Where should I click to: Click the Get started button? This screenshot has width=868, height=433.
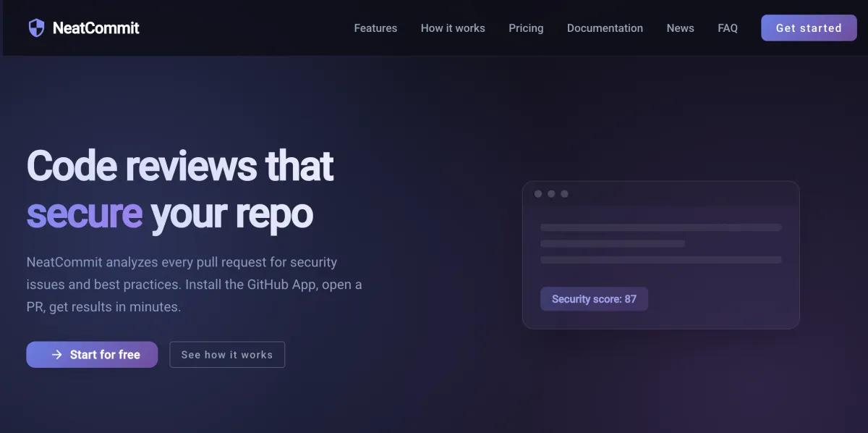coord(809,28)
